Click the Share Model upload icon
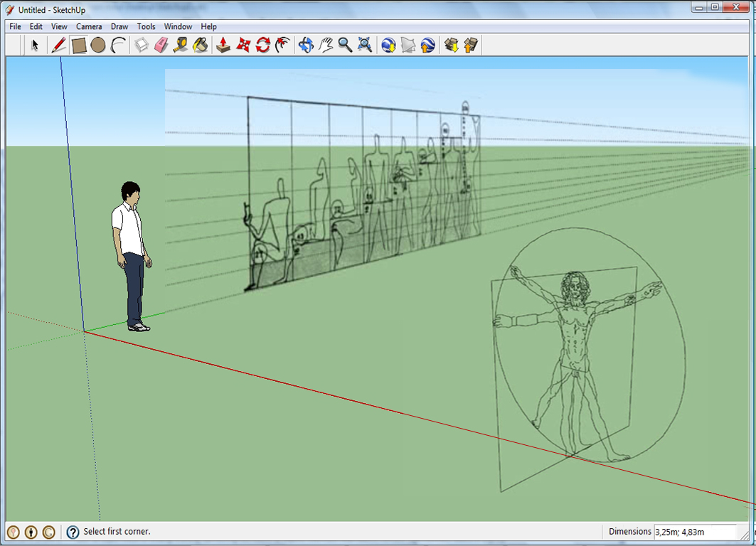Image resolution: width=756 pixels, height=546 pixels. pyautogui.click(x=471, y=45)
